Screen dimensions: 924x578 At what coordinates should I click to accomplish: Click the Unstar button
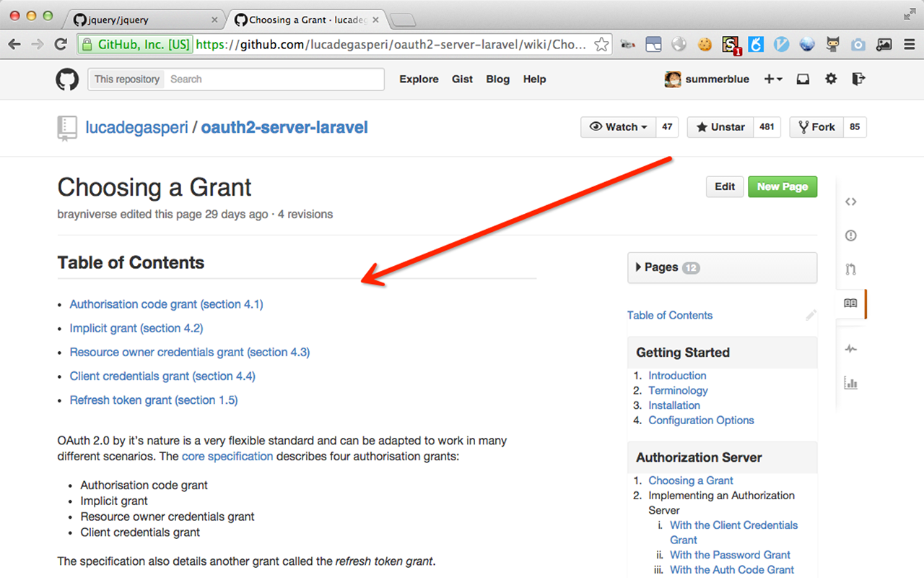click(x=720, y=127)
